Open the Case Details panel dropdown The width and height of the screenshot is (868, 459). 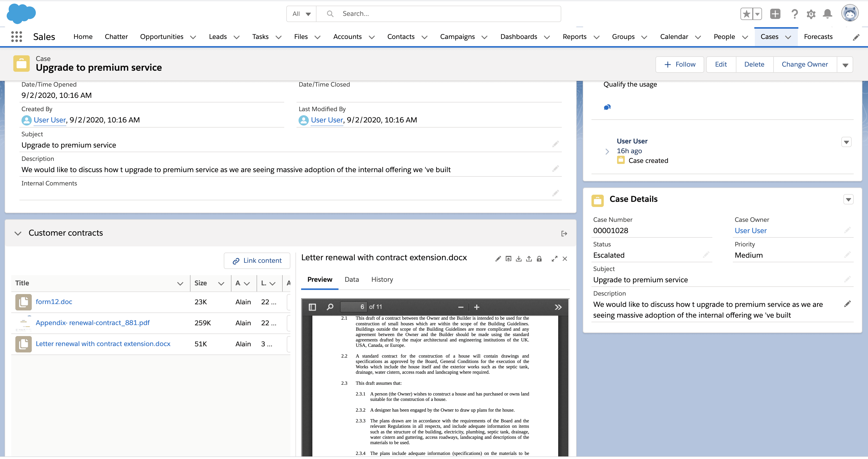point(848,200)
